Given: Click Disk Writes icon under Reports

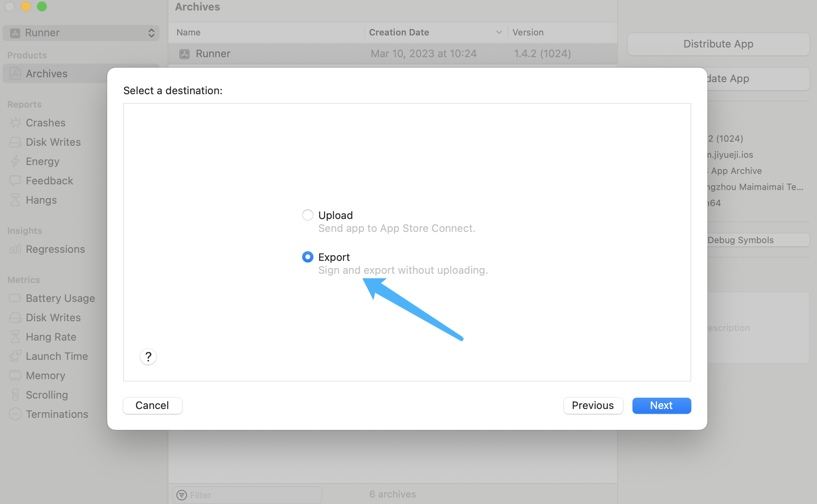Looking at the screenshot, I should 15,142.
